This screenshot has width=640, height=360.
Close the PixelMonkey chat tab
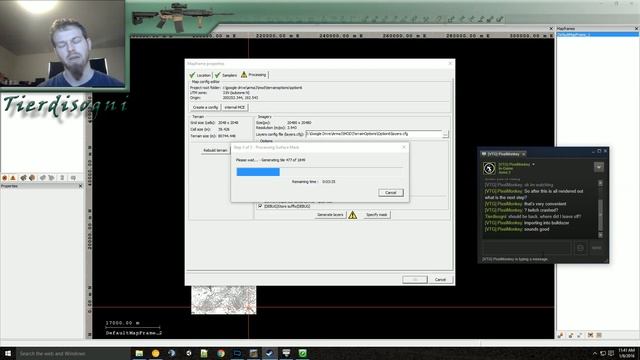pyautogui.click(x=524, y=154)
